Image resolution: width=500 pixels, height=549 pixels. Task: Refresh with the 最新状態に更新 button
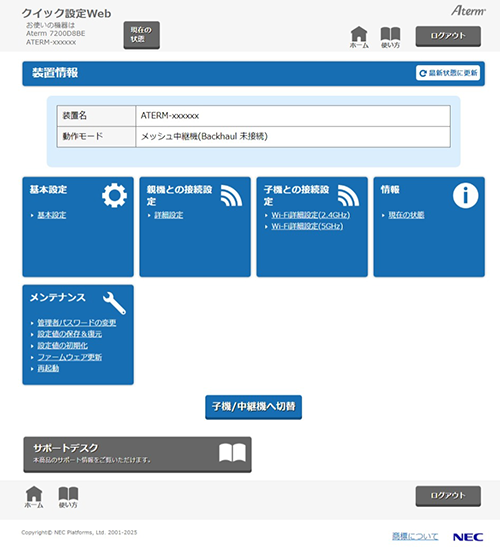(x=448, y=73)
